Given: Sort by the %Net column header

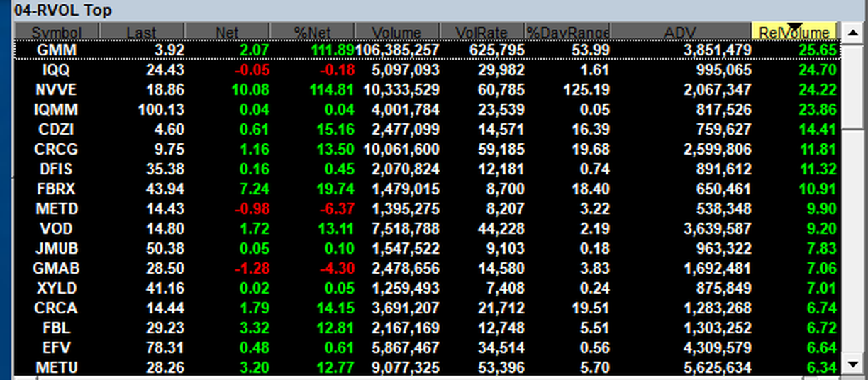Looking at the screenshot, I should (x=312, y=32).
